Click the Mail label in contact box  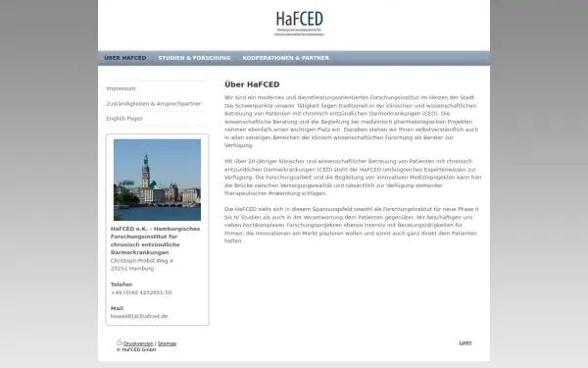[x=117, y=308]
